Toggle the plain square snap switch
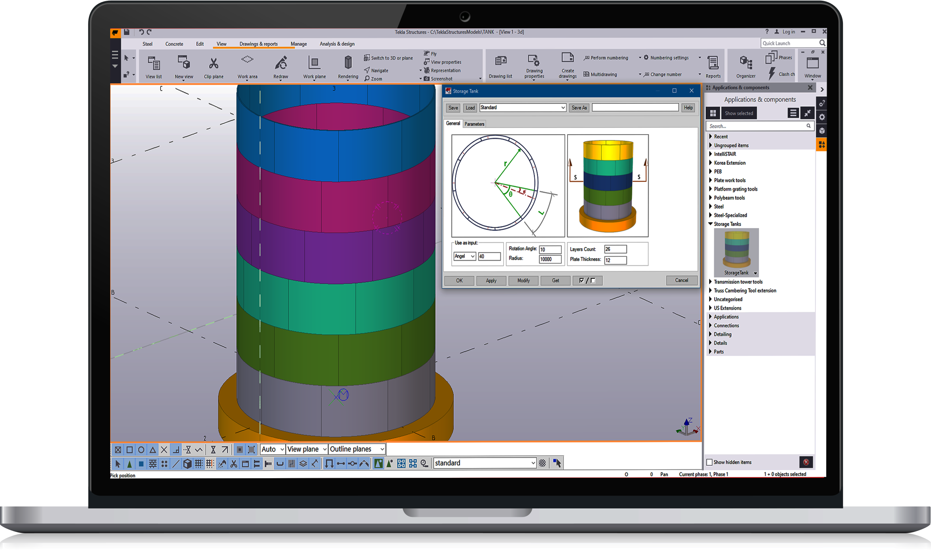 130,450
